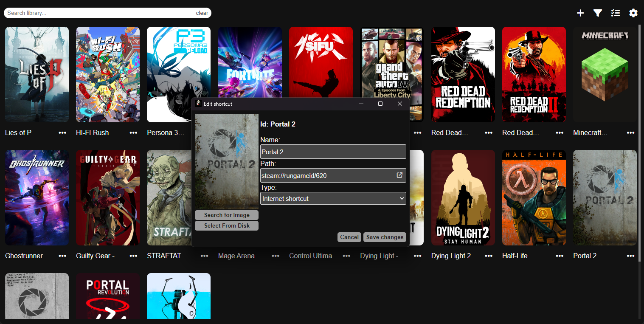Add a new game shortcut via the plus icon
Screen dimensions: 644x324
580,13
